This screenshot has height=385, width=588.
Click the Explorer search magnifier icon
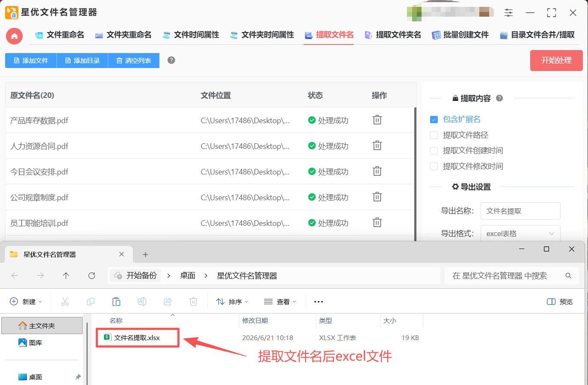click(x=568, y=276)
